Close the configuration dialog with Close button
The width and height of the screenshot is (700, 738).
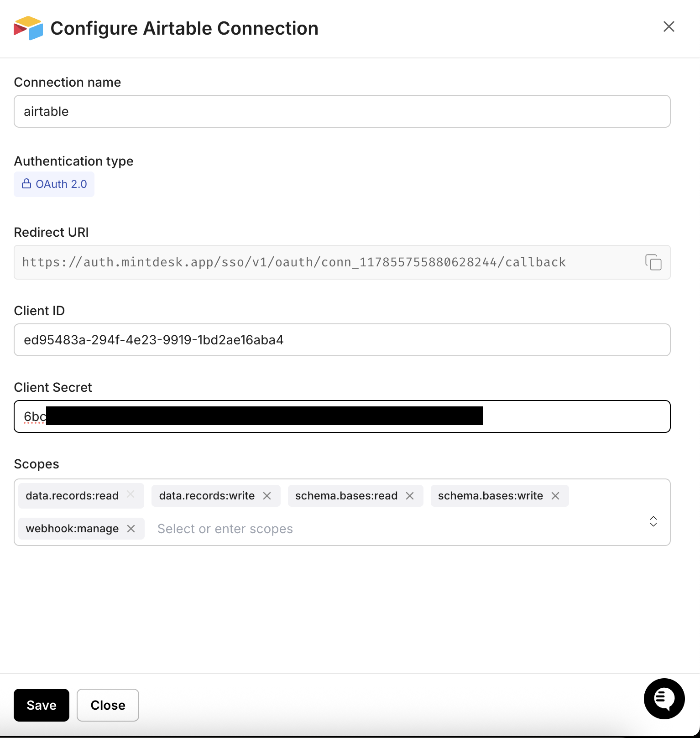coord(108,705)
